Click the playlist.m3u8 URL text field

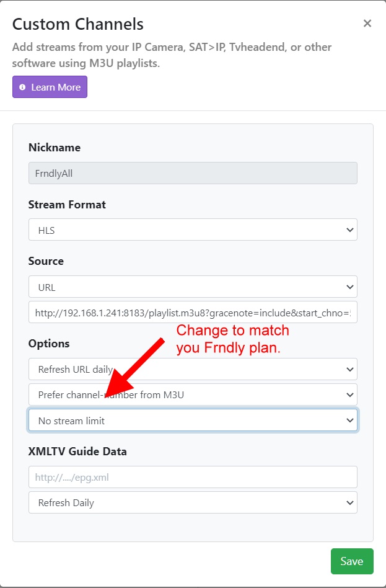click(193, 313)
